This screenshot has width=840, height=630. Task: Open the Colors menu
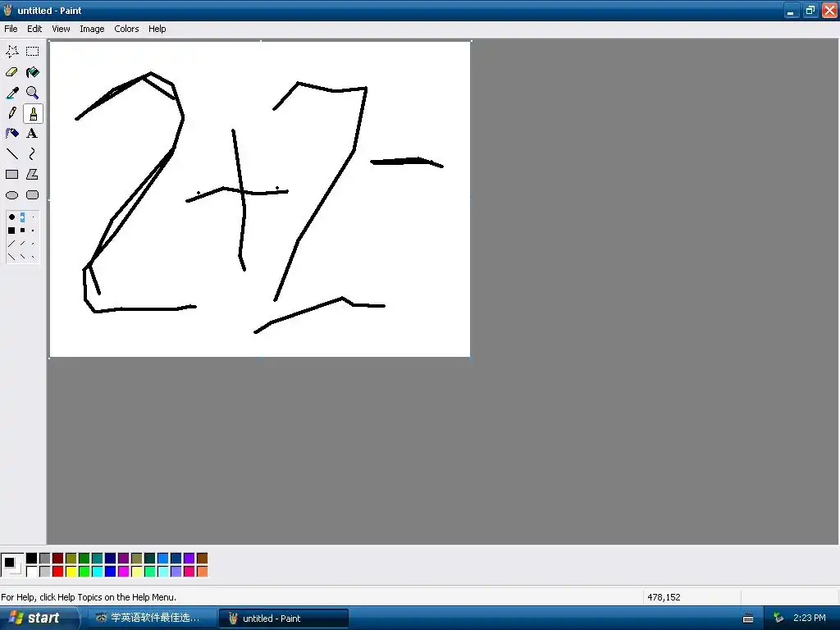(126, 29)
